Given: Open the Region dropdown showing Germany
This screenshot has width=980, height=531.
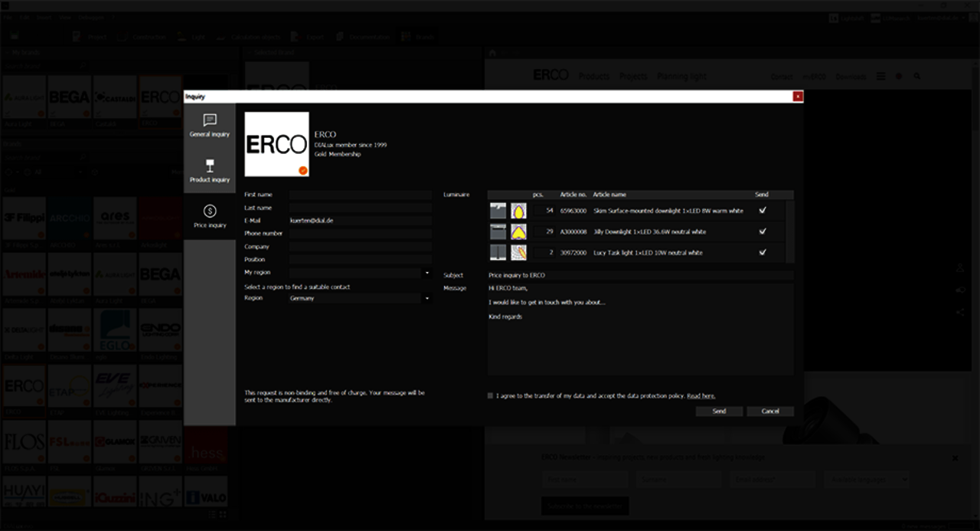Looking at the screenshot, I should [426, 299].
